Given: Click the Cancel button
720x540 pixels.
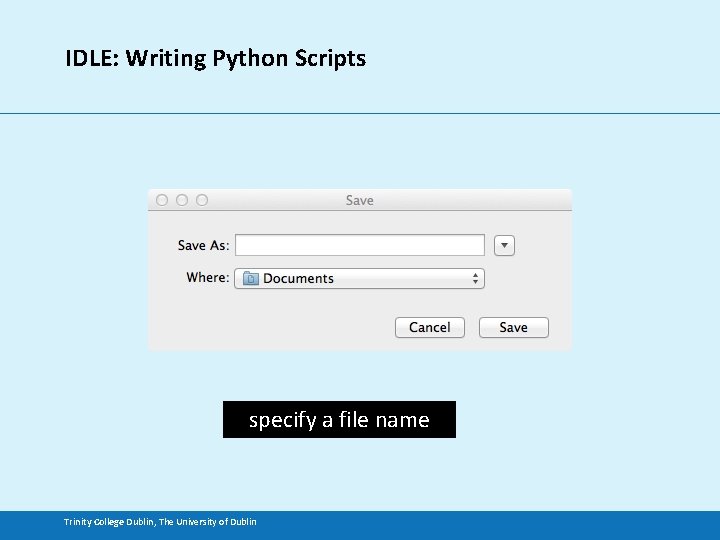Looking at the screenshot, I should [x=430, y=327].
